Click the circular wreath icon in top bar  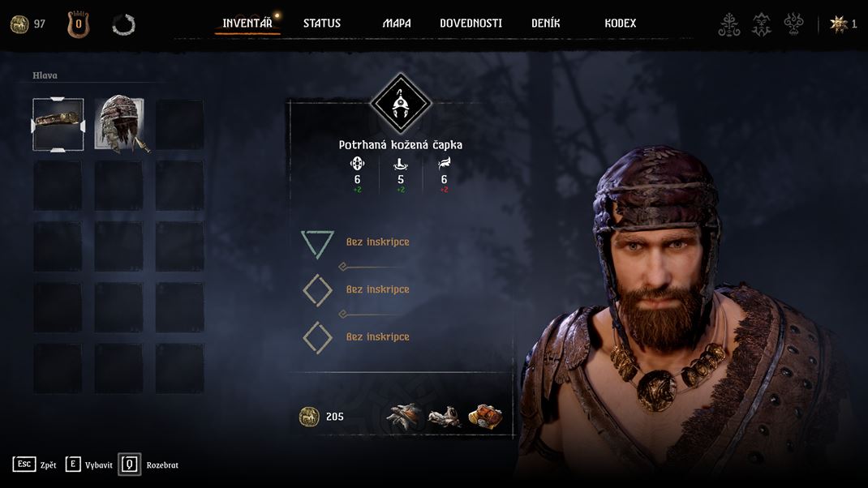click(x=123, y=25)
